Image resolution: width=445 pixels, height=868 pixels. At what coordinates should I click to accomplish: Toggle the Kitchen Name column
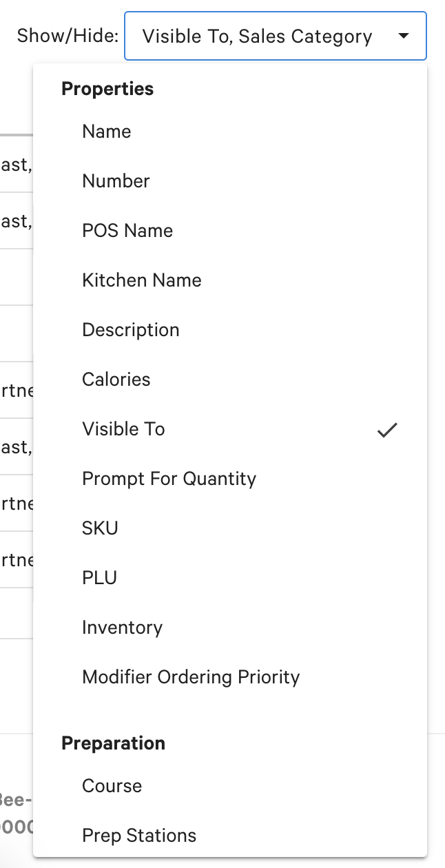(142, 280)
